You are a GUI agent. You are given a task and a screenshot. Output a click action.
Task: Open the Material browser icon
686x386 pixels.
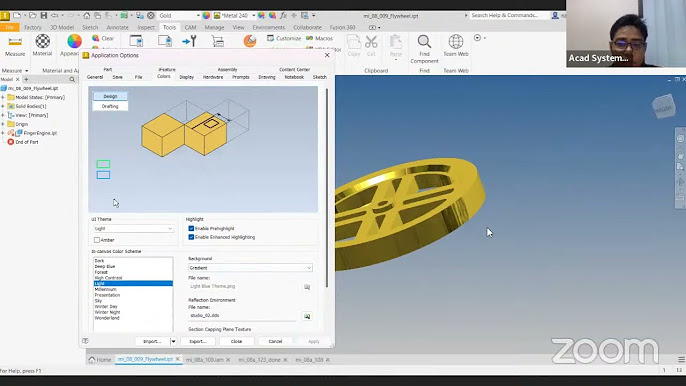point(42,41)
